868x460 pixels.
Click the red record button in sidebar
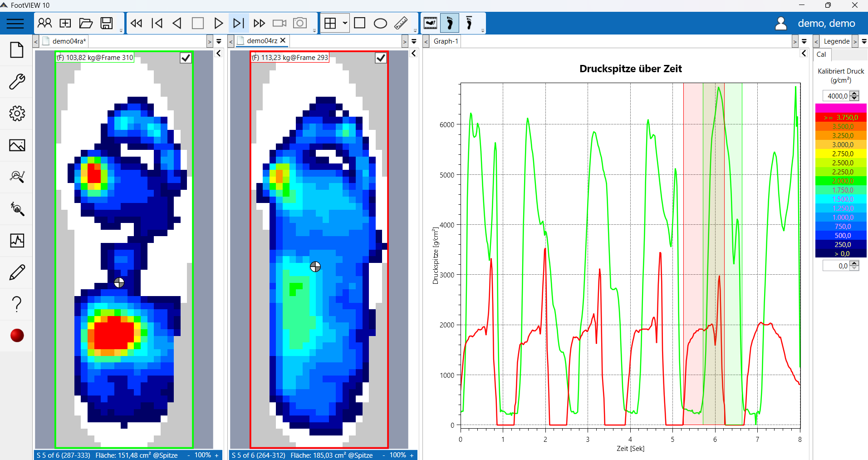[x=17, y=336]
